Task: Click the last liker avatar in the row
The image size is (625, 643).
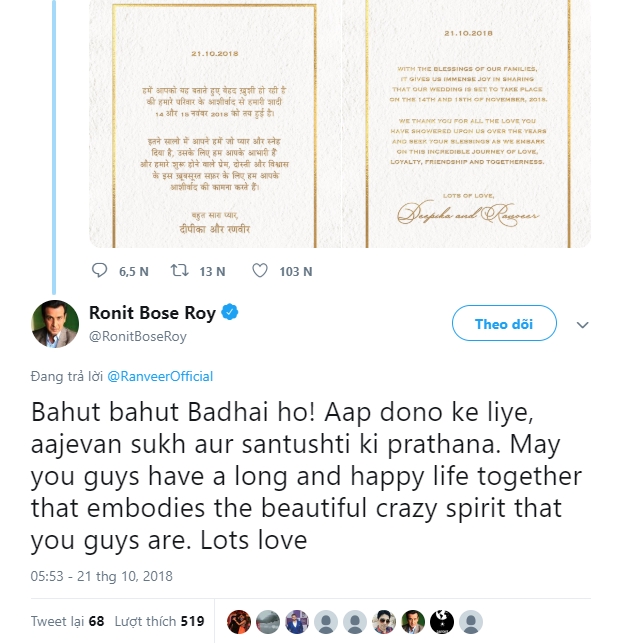Action: 472,621
